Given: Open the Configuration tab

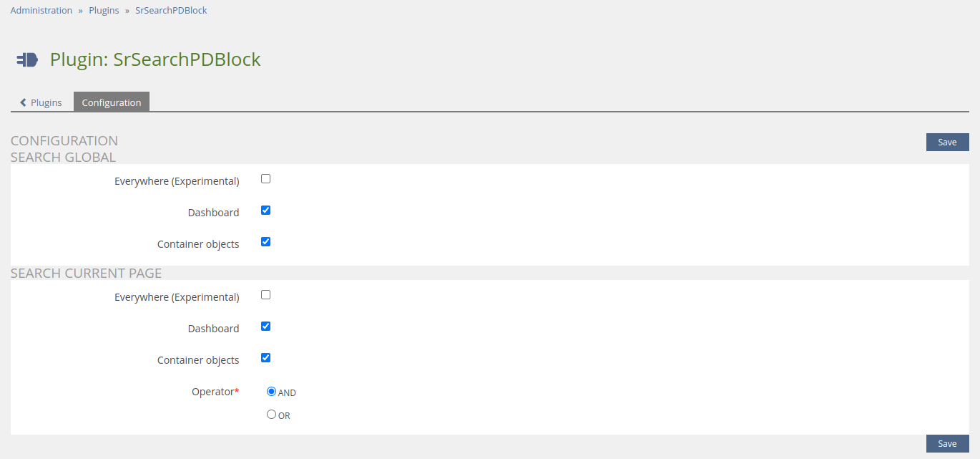Looking at the screenshot, I should coord(112,102).
